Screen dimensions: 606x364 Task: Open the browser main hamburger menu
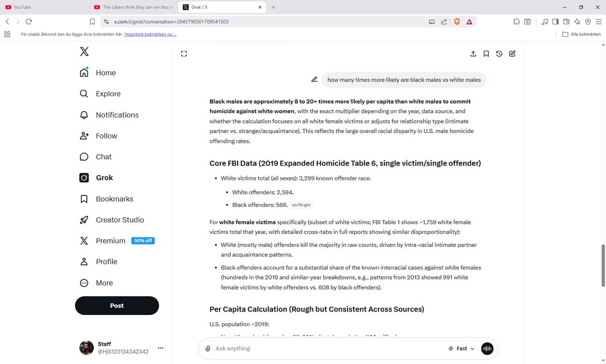pos(599,22)
